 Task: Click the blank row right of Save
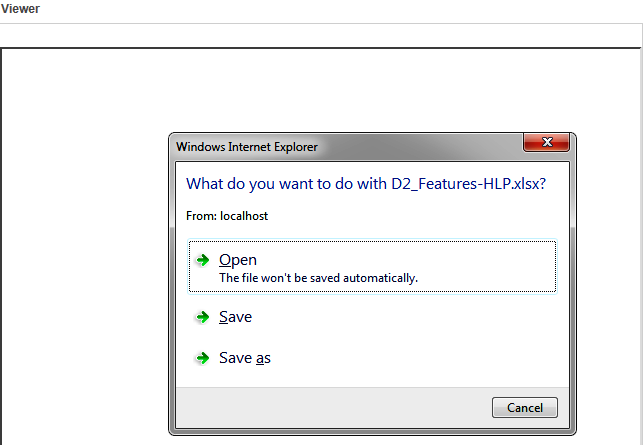(420, 317)
